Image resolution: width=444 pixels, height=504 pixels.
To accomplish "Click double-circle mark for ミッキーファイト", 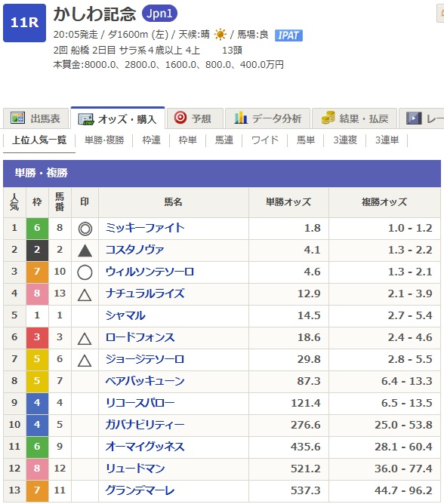I will point(85,229).
